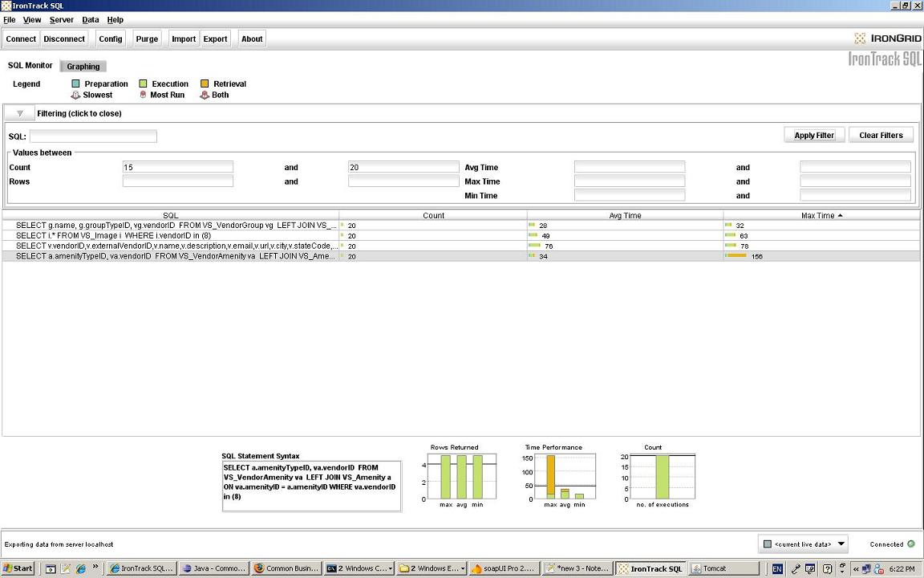Switch to soapUI Pro in the taskbar
The height and width of the screenshot is (578, 924).
tap(504, 568)
